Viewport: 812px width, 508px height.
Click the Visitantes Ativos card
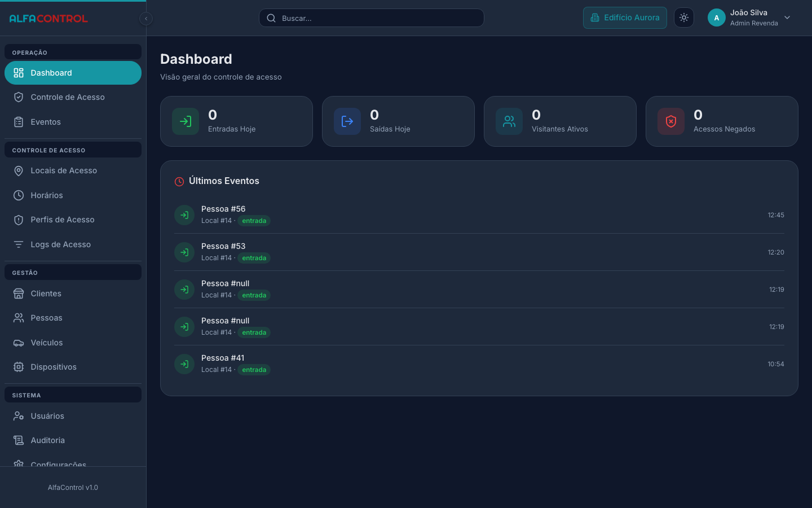(x=560, y=121)
